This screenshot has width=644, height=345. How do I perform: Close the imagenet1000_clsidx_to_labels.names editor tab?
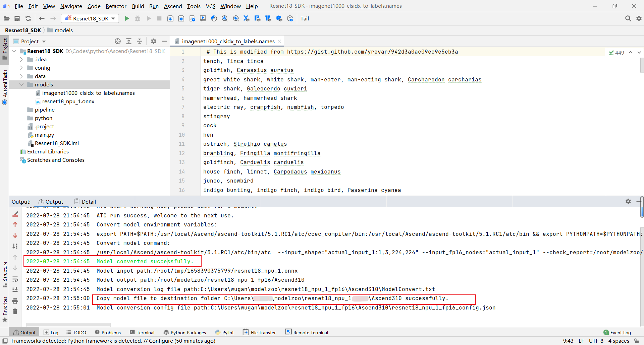[x=279, y=41]
